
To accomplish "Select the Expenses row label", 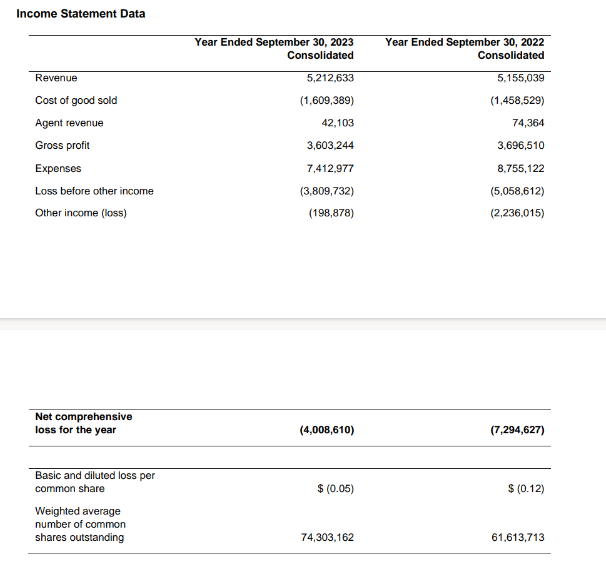I will pyautogui.click(x=58, y=168).
